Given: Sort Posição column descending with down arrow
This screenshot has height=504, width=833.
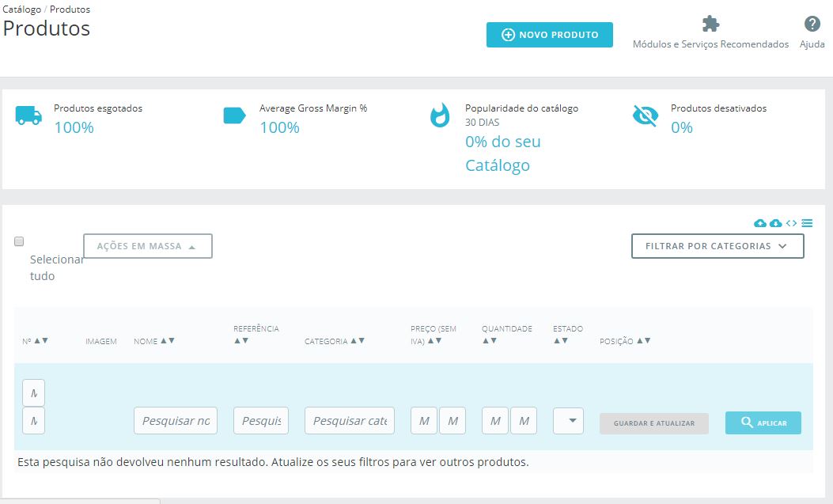Looking at the screenshot, I should click(x=647, y=340).
